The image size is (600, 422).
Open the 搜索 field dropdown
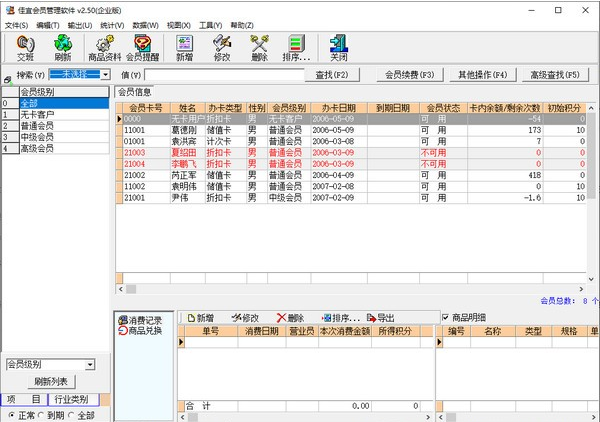(x=105, y=75)
